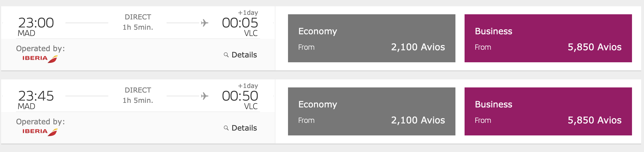This screenshot has width=644, height=152.
Task: Click the +1day label above 00:50
Action: point(248,86)
